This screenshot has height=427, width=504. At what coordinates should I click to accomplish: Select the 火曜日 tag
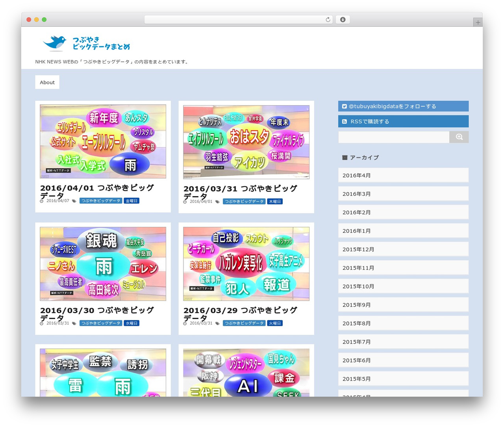tap(275, 323)
